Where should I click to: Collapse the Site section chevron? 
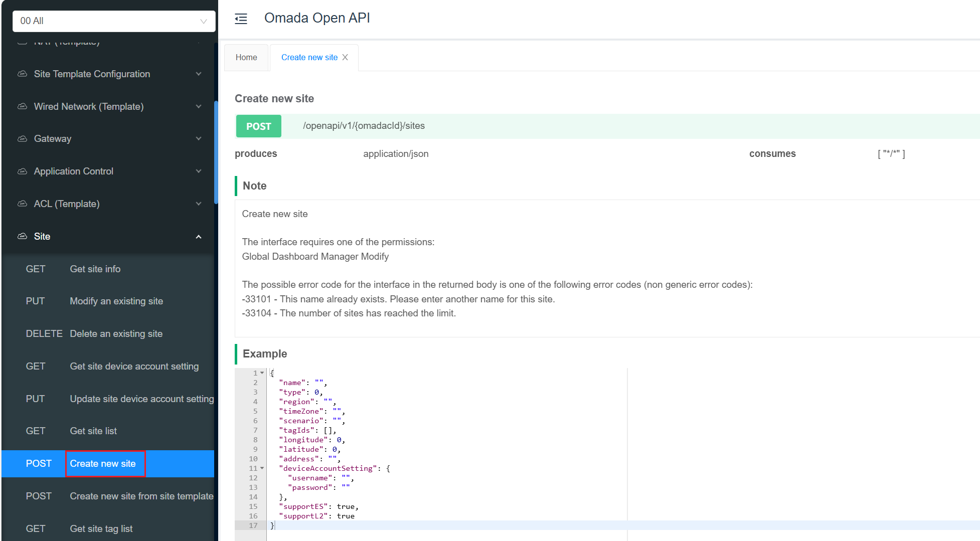[199, 236]
